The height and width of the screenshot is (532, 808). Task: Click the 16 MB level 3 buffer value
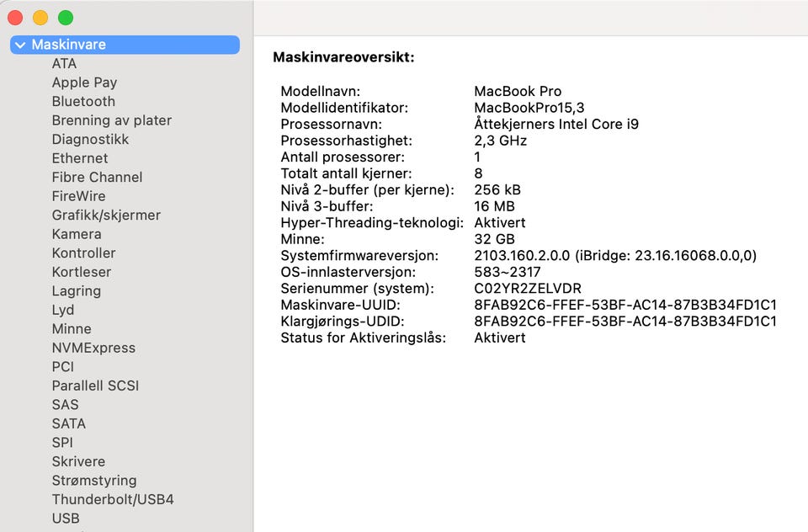[x=494, y=207]
